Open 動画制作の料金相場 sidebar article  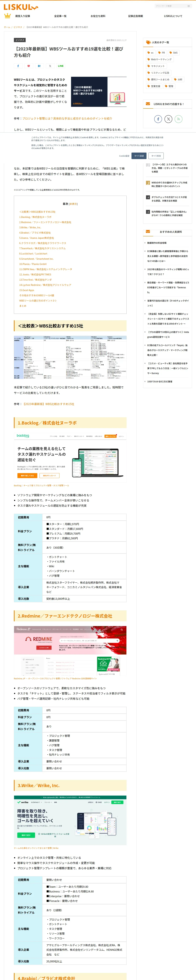(157, 243)
